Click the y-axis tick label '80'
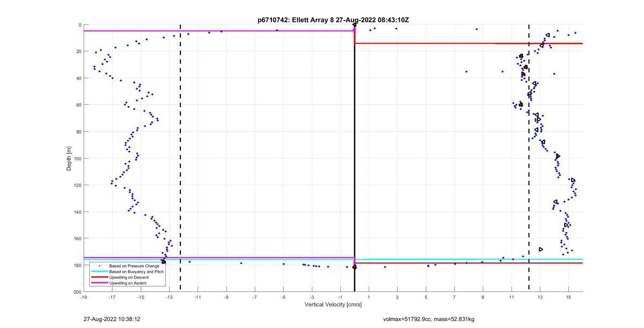 coord(78,132)
